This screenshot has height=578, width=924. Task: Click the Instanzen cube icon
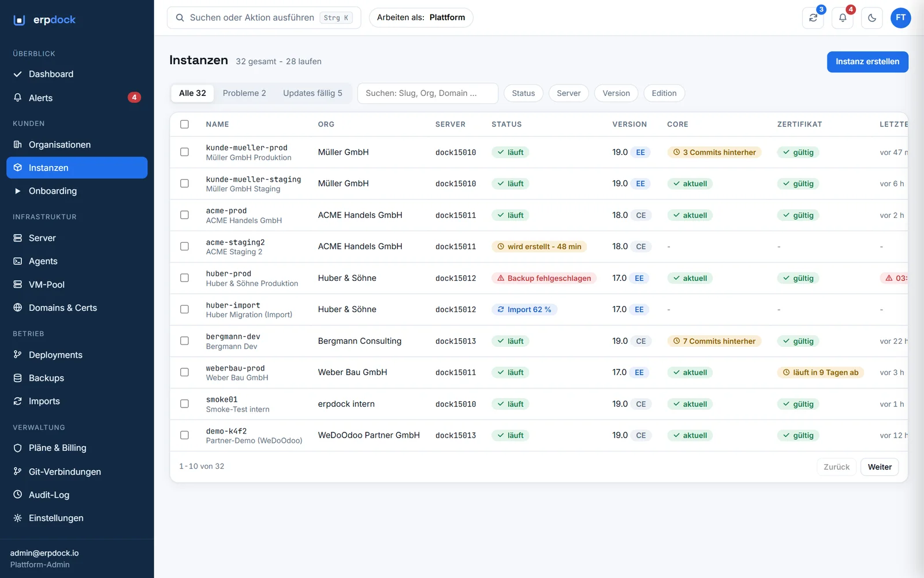[18, 168]
